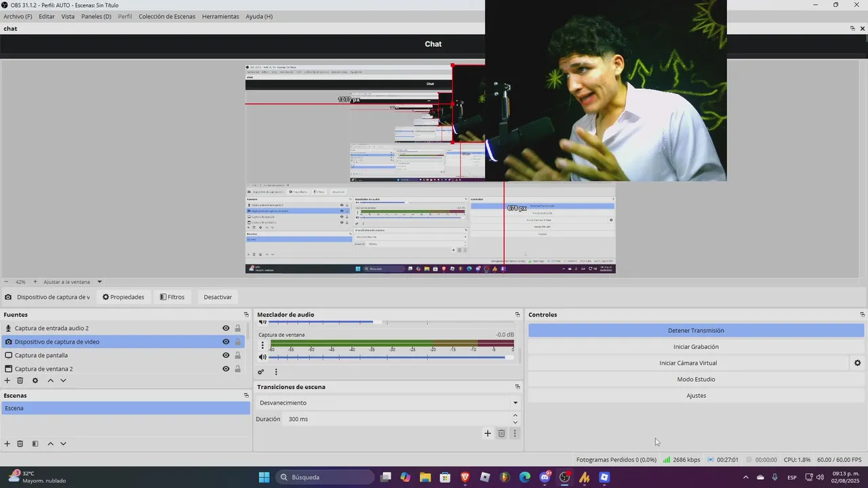Increase Duración with the up stepper arrow
This screenshot has width=868, height=488.
click(515, 415)
